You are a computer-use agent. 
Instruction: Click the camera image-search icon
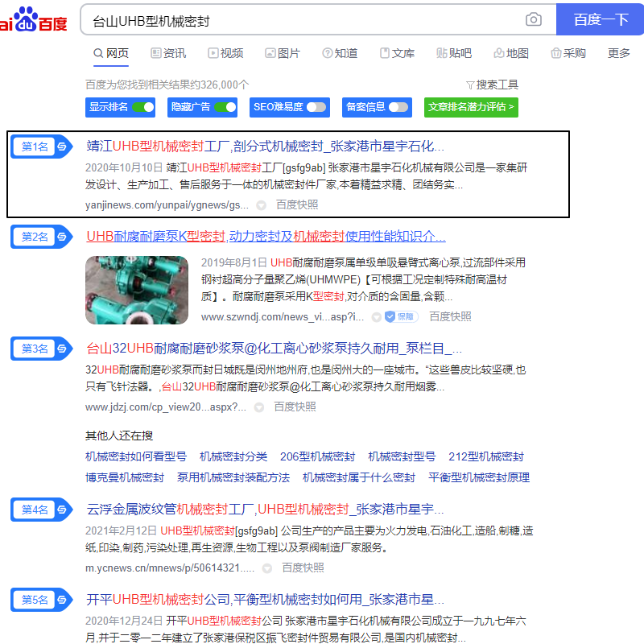click(533, 19)
